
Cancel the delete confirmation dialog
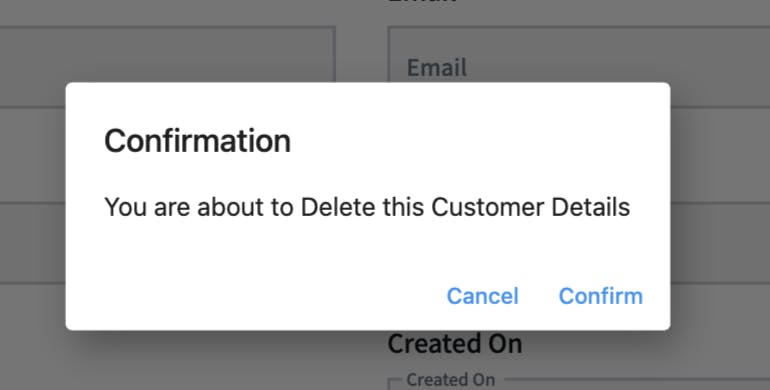click(x=482, y=296)
